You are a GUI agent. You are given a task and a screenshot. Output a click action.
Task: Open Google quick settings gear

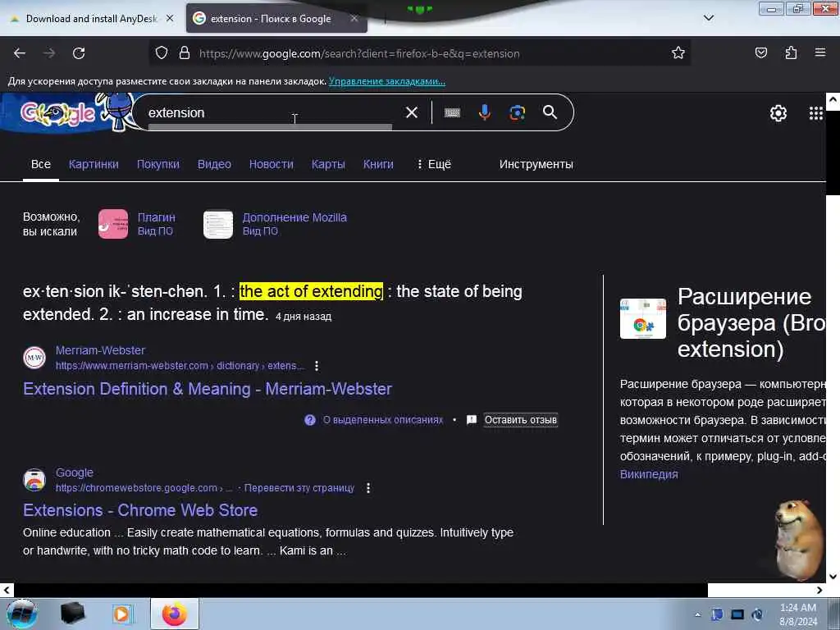click(x=778, y=113)
